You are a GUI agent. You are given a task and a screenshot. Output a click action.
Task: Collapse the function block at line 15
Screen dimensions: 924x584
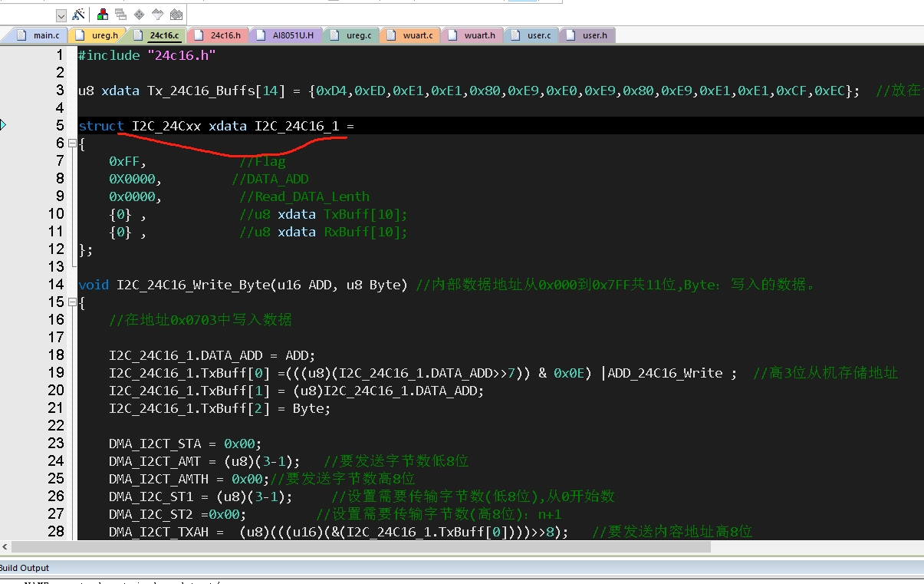coord(72,302)
